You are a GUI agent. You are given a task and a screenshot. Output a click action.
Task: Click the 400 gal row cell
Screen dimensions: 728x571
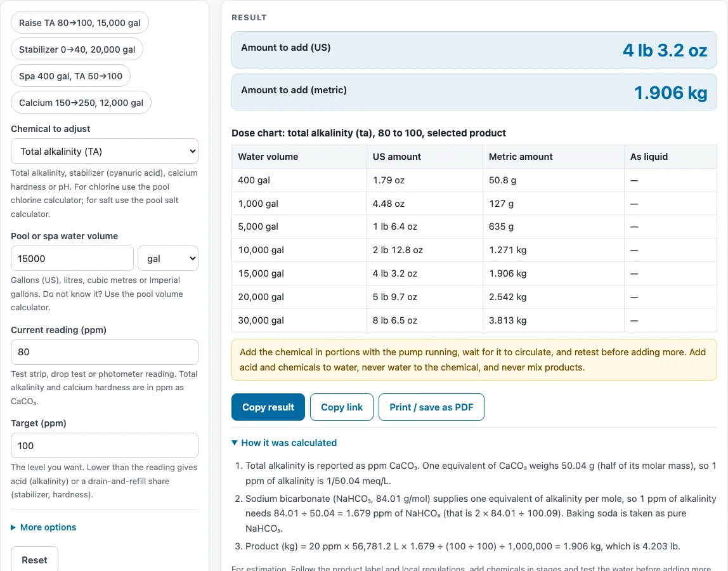pos(299,180)
